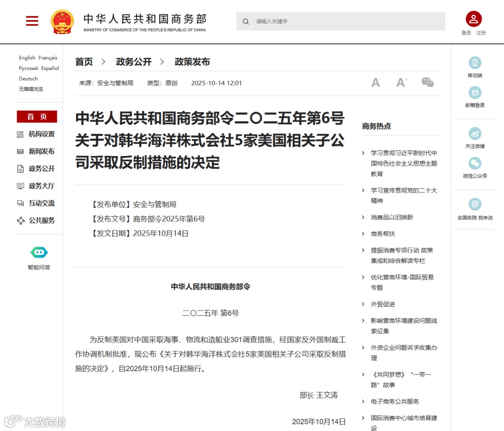504x431 pixels.
Task: Click the 关注微博 Weibo icon
Action: [x=475, y=134]
